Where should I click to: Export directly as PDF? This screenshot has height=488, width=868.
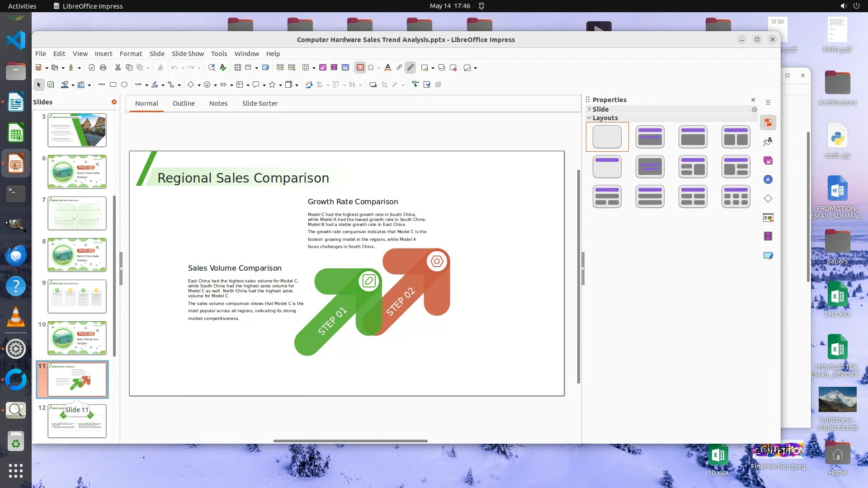(x=92, y=68)
